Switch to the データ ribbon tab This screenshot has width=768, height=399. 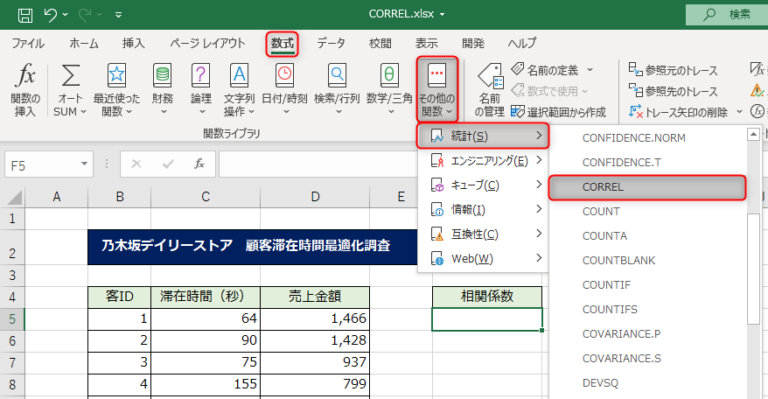[x=331, y=43]
